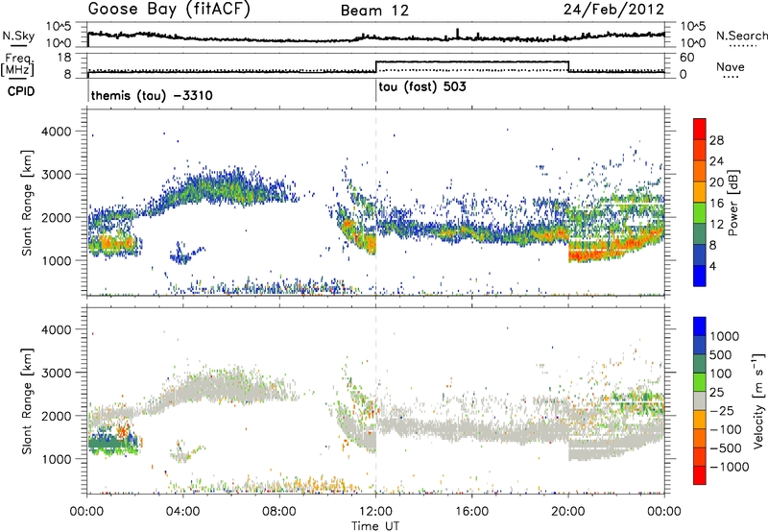Image resolution: width=768 pixels, height=532 pixels.
Task: Click the '20:00' time axis label
Action: [568, 512]
